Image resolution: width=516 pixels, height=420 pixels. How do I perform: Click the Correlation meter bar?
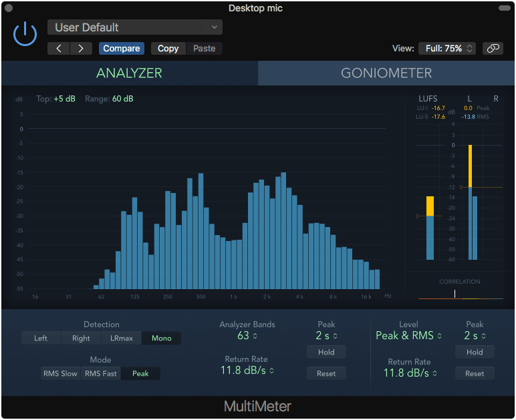coord(461,294)
